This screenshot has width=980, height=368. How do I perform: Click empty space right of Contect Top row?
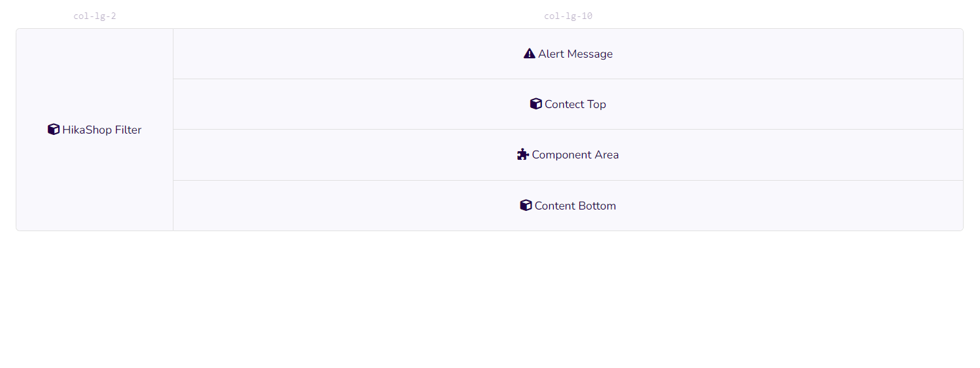tap(786, 104)
